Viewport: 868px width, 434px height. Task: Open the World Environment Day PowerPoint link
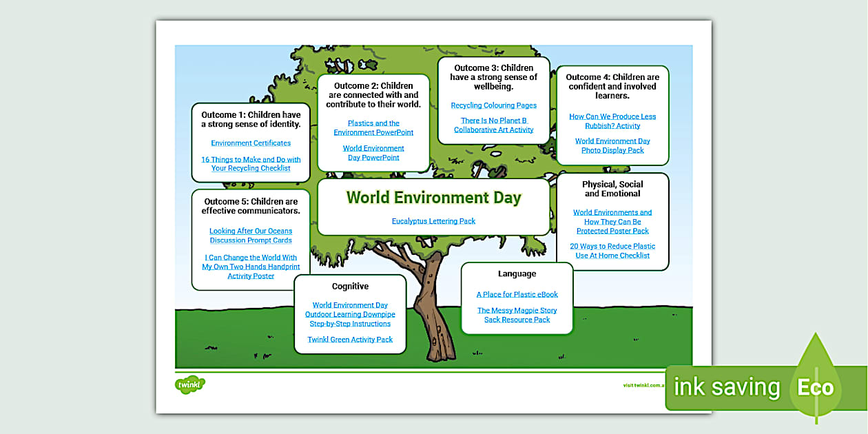pyautogui.click(x=374, y=152)
